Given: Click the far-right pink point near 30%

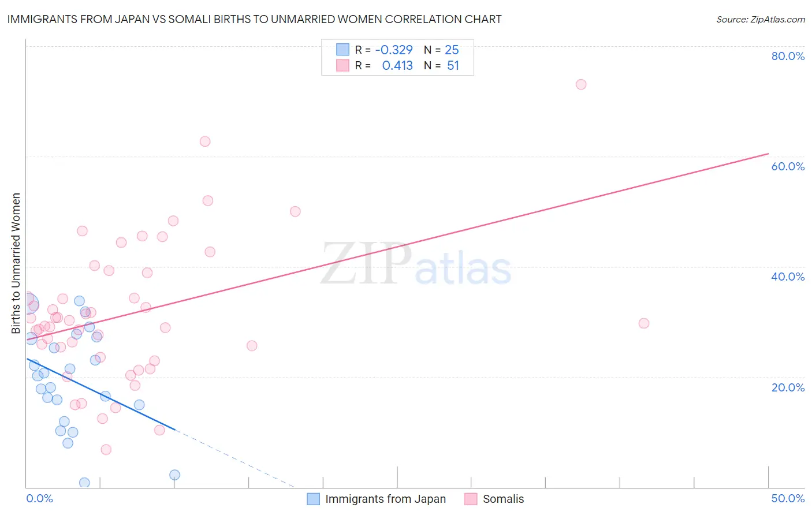Looking at the screenshot, I should [x=644, y=323].
